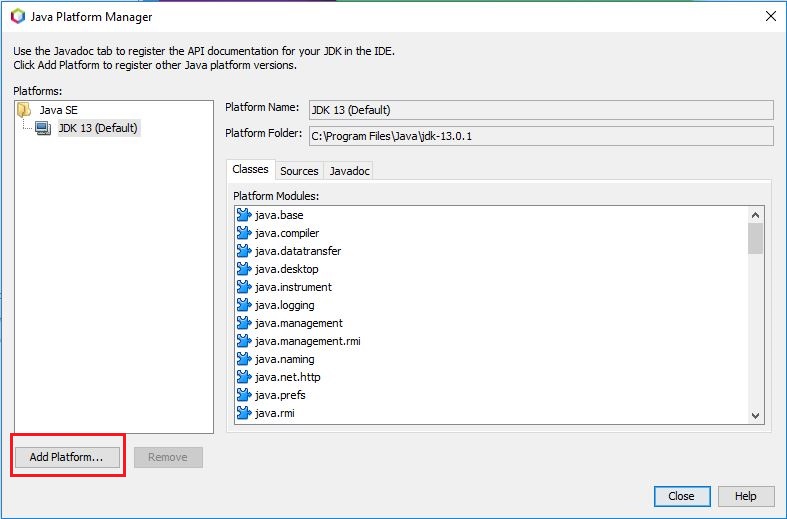Viewport: 787px width, 519px height.
Task: Click the java.compiler module icon
Action: click(243, 233)
